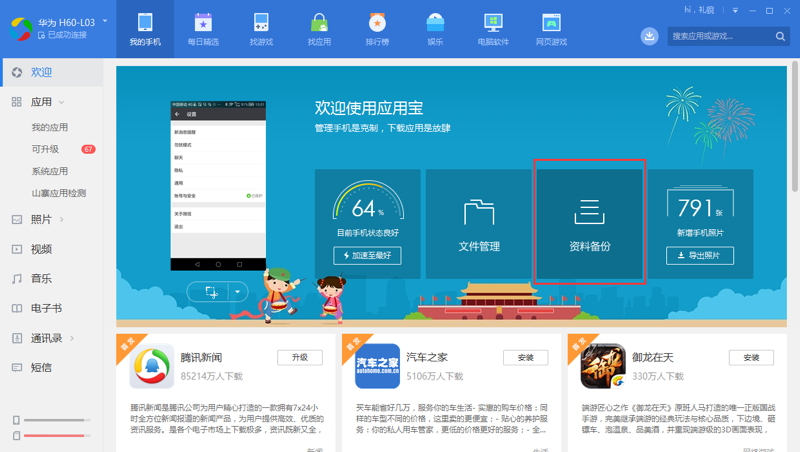
Task: Switch to 找应用 tab
Action: pyautogui.click(x=319, y=29)
